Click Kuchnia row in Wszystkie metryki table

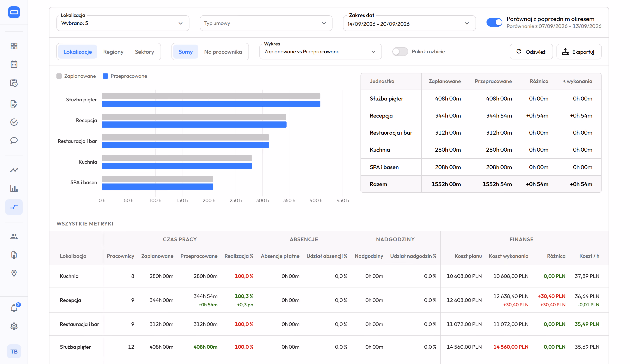[x=329, y=276]
